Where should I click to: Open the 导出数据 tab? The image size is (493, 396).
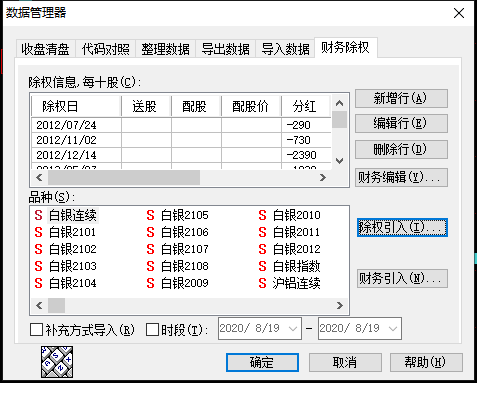[226, 49]
